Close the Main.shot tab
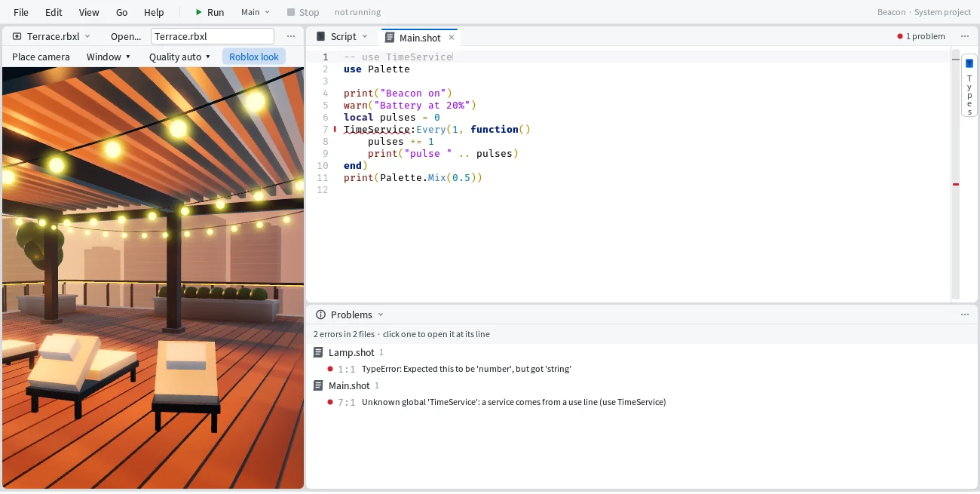 452,37
